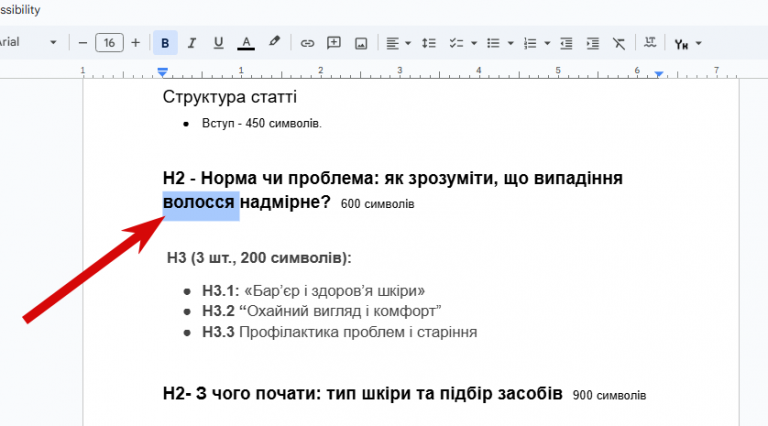The image size is (768, 426).
Task: Expand the bulleted list options arrow
Action: 510,44
